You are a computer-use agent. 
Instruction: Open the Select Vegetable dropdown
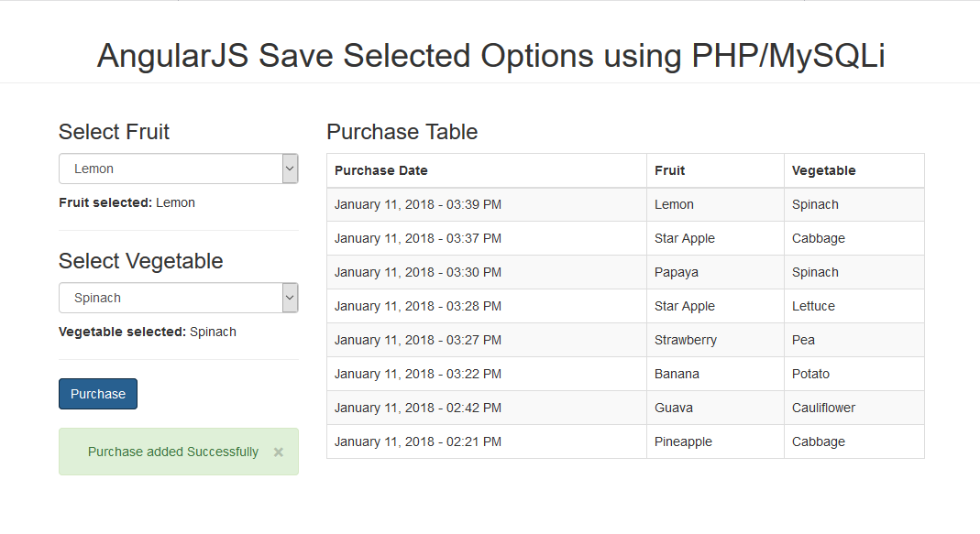pos(170,298)
